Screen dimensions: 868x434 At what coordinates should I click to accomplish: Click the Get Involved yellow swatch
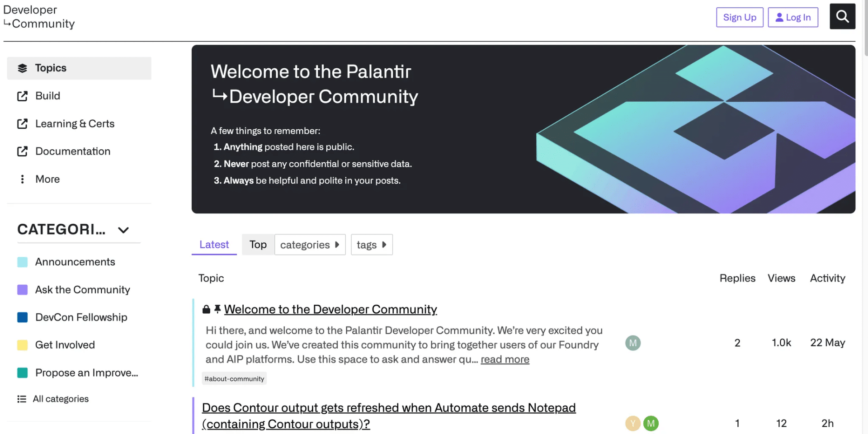click(22, 345)
